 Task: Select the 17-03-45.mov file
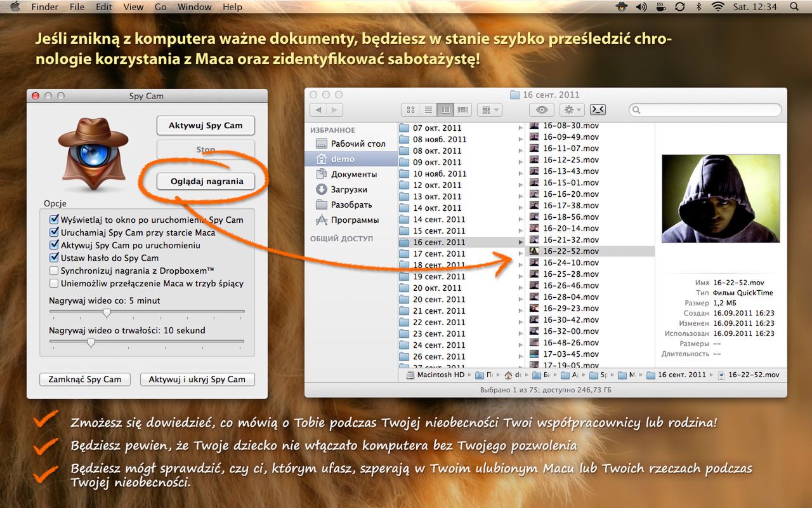coord(591,354)
